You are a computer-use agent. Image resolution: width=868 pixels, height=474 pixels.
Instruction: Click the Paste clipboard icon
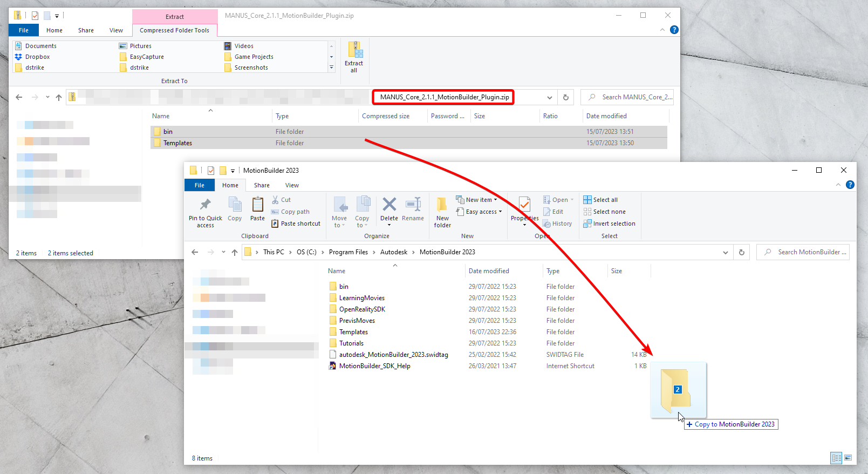257,209
